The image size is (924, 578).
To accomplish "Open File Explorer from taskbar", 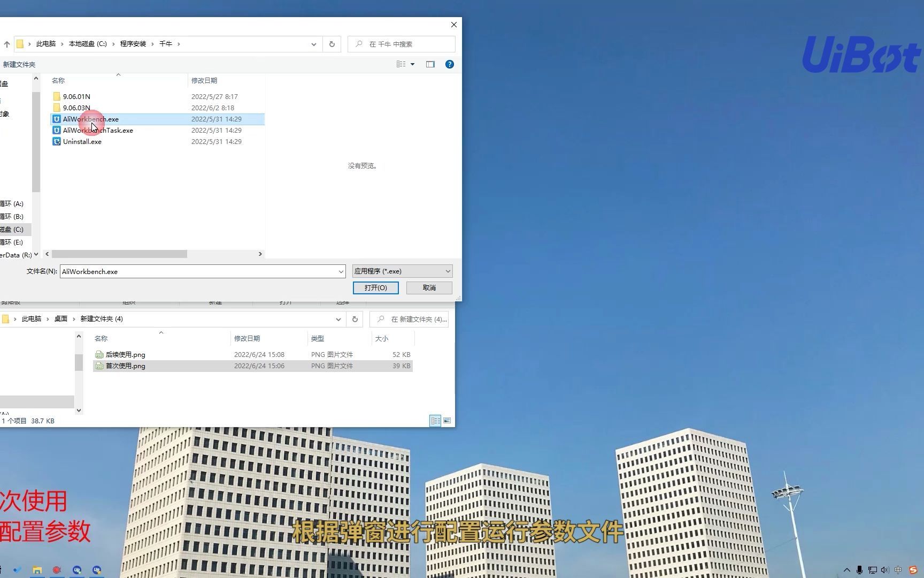I will click(37, 571).
